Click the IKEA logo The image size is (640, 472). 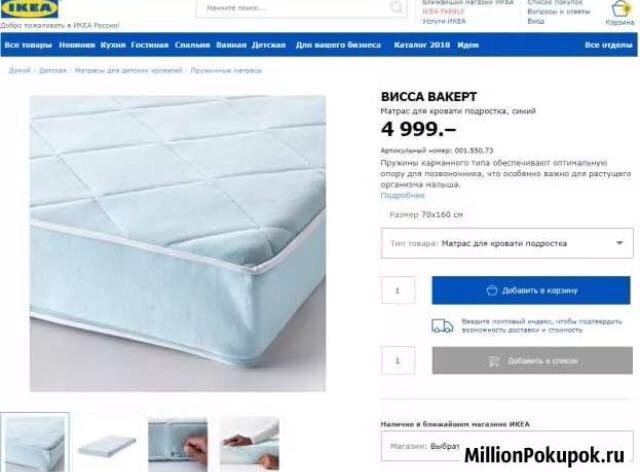click(x=29, y=9)
